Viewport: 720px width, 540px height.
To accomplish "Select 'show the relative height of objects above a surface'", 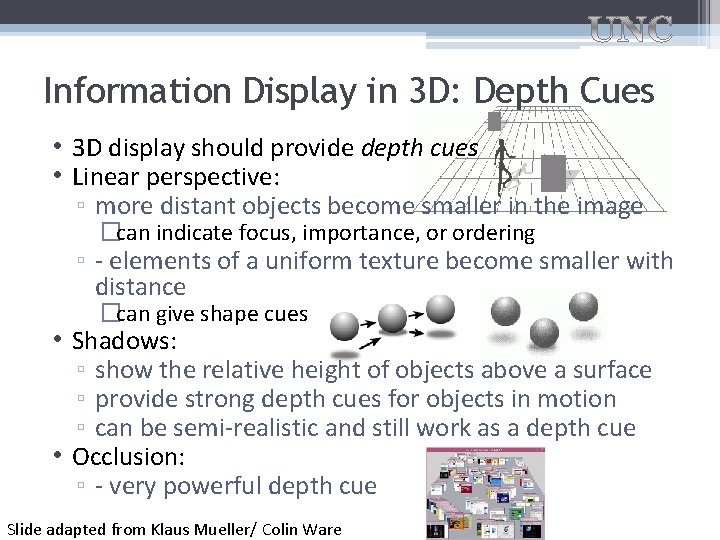I will point(373,370).
